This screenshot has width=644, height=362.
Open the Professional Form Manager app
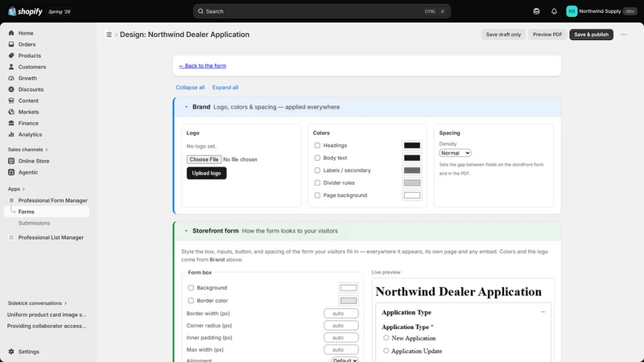52,200
